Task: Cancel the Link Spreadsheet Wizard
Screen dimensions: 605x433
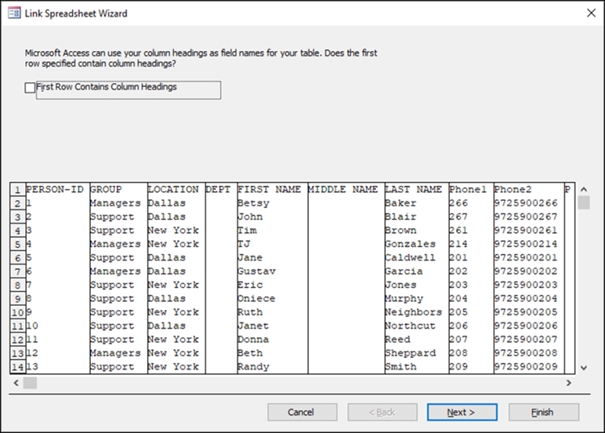Action: pos(302,412)
